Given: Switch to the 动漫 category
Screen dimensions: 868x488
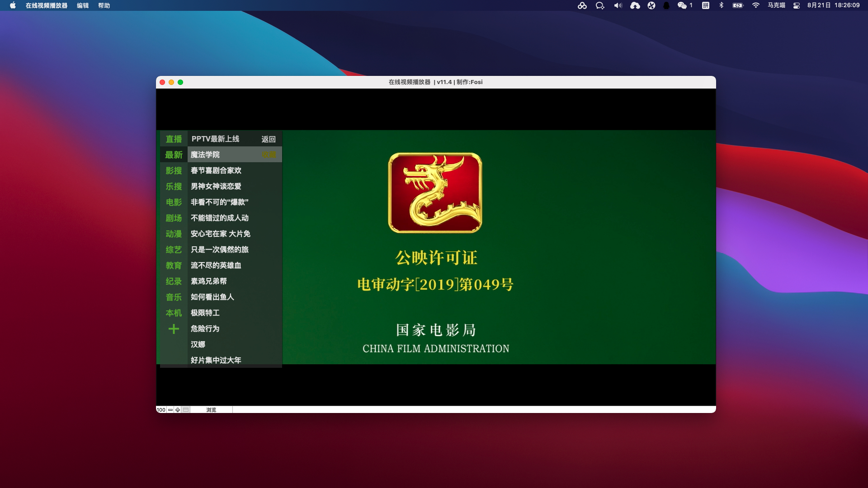Looking at the screenshot, I should coord(174,234).
